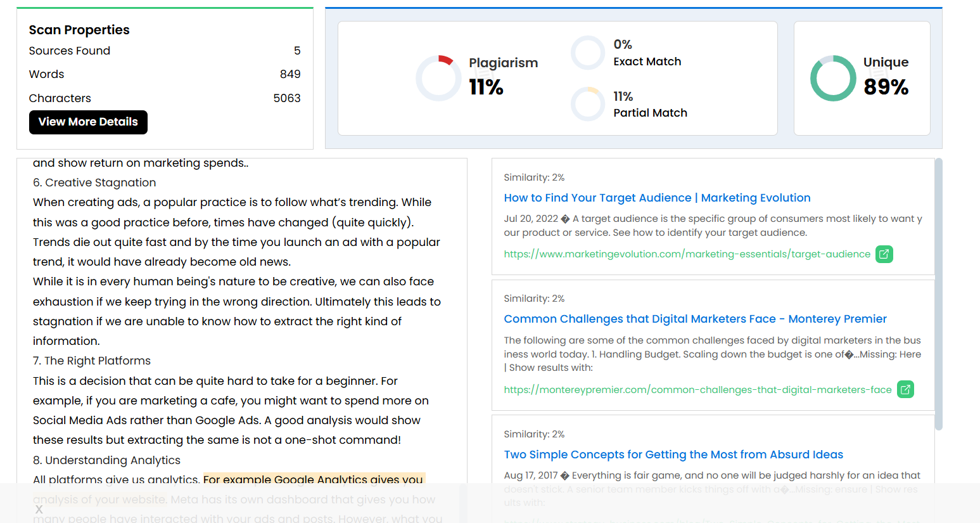Click the '8. Understanding Analytics' heading
980x523 pixels.
[106, 460]
